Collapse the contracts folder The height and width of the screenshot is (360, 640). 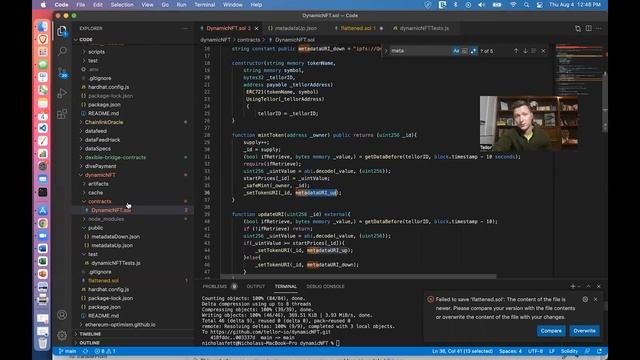(x=133, y=201)
